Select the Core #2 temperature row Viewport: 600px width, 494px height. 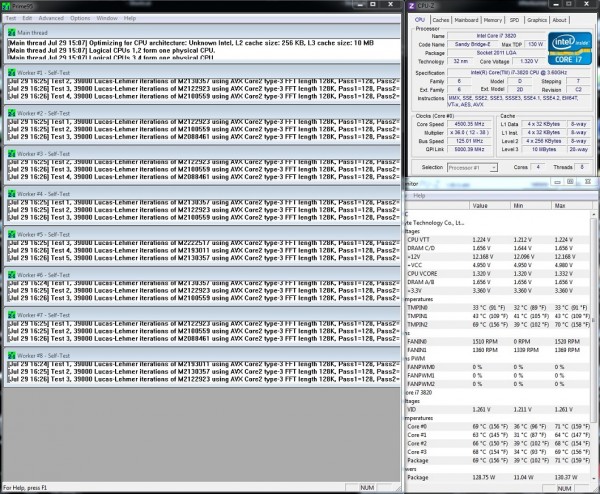point(497,443)
